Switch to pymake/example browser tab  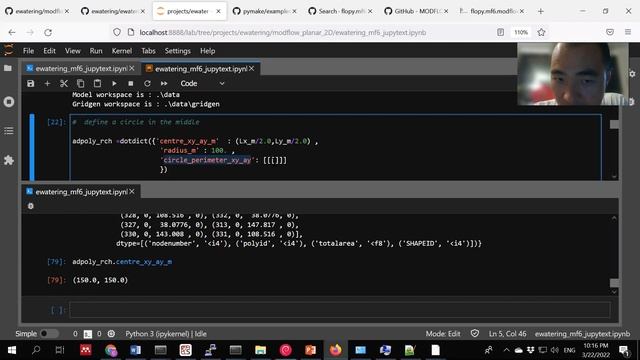[265, 11]
